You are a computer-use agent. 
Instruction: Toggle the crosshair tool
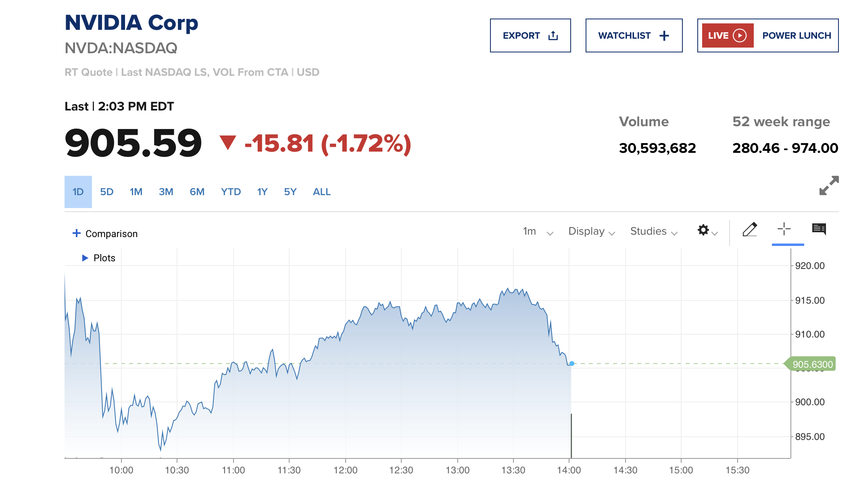click(784, 229)
